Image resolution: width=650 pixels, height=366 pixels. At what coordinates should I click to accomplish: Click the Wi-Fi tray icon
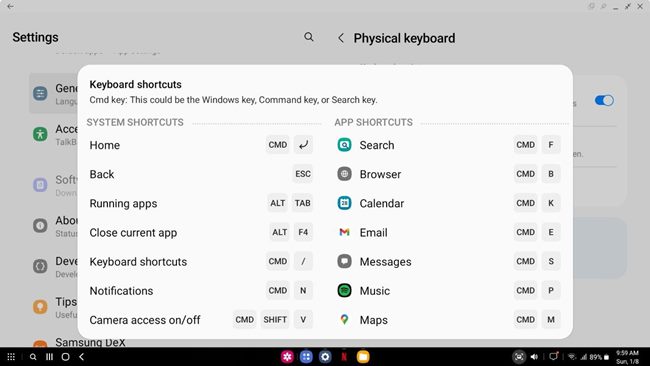coord(572,357)
